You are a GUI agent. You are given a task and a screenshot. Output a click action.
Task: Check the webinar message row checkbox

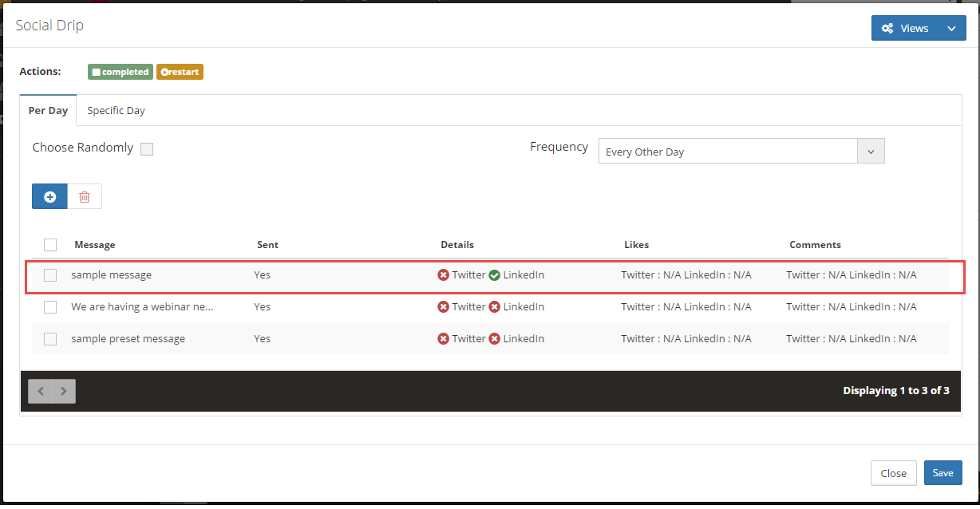50,307
